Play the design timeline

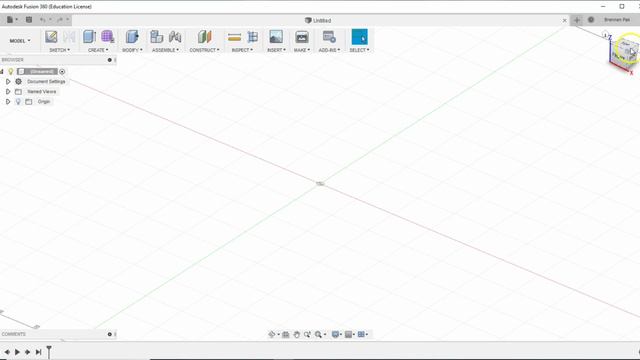[17, 352]
